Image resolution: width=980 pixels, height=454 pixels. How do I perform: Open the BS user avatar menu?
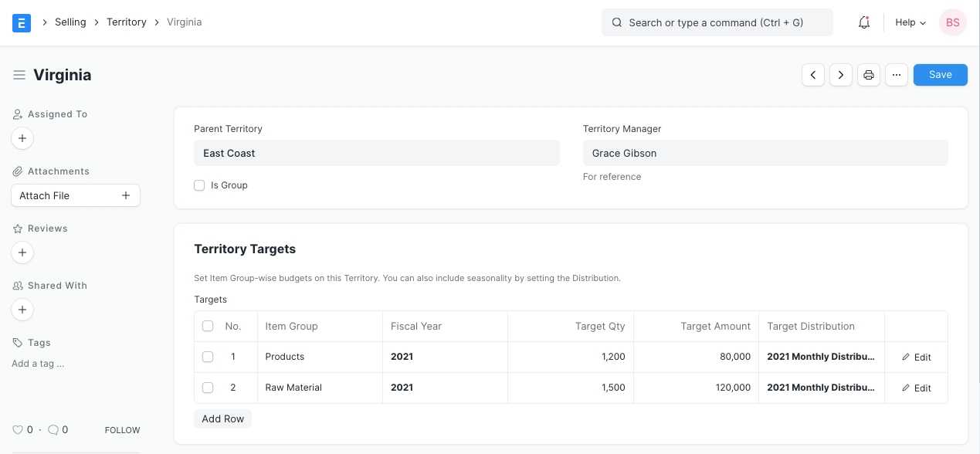tap(952, 22)
